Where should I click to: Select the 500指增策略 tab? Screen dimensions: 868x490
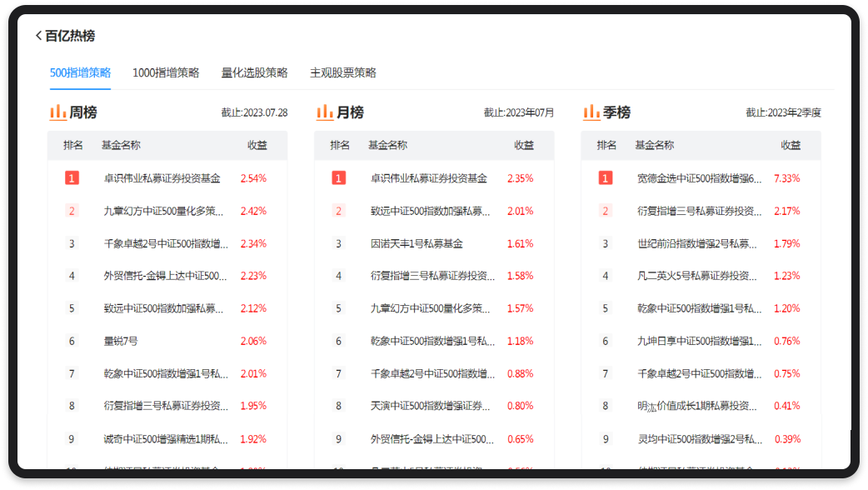point(80,72)
